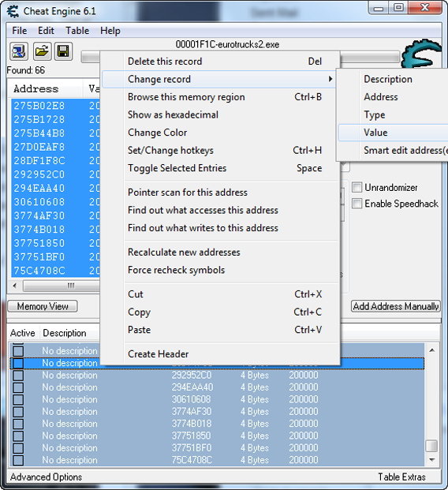Click address table scrollbar down arrow
The width and height of the screenshot is (448, 490).
(x=432, y=460)
